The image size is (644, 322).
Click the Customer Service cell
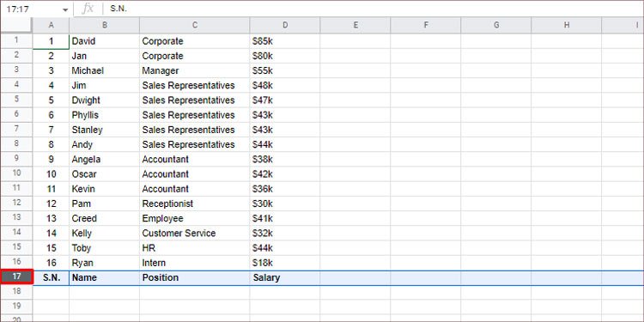195,234
